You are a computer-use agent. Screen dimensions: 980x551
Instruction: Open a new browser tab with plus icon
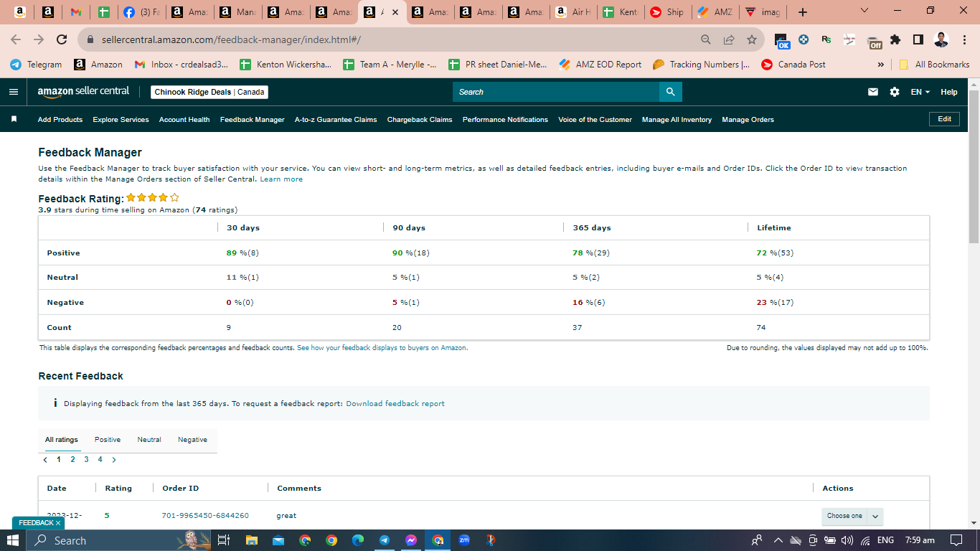point(803,12)
